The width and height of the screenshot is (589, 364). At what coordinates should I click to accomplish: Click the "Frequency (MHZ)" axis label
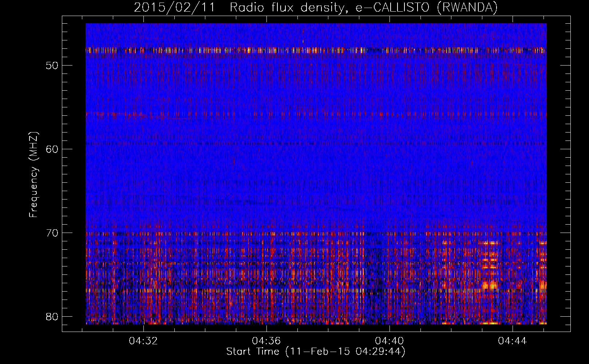coord(33,174)
